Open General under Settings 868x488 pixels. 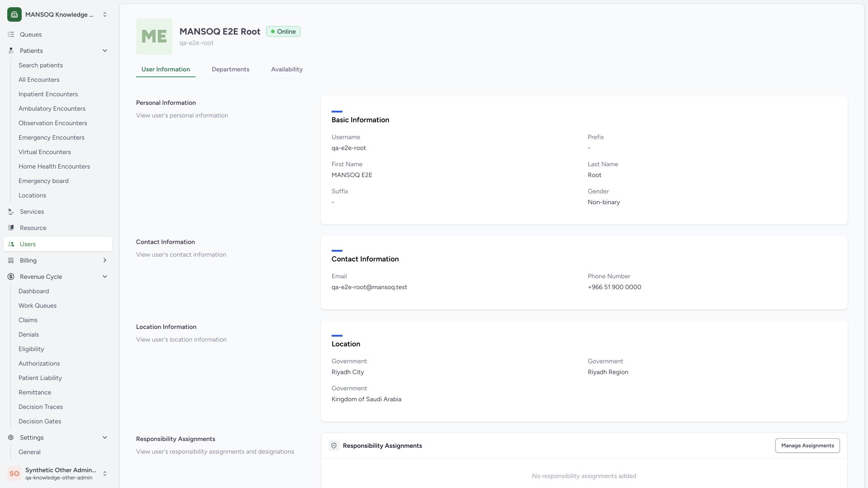click(29, 452)
